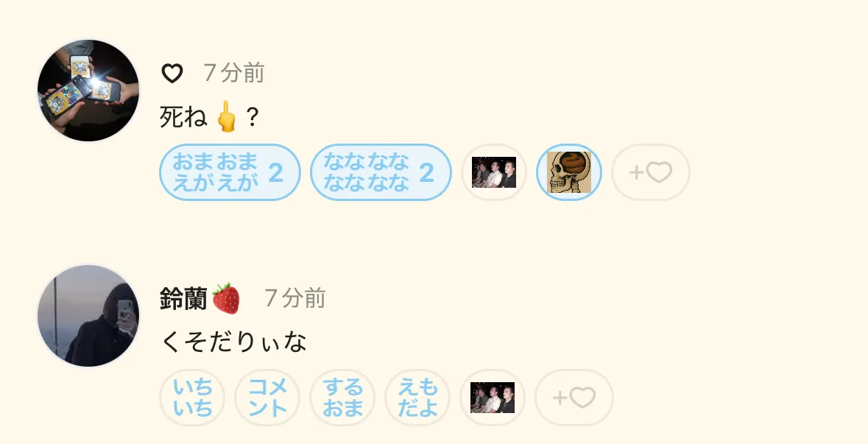Click the 7分前 timestamp beside the heart username

coord(233,73)
